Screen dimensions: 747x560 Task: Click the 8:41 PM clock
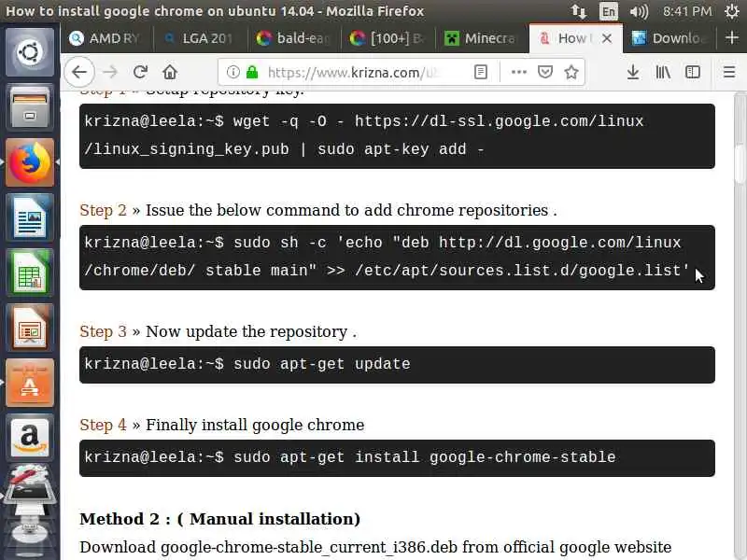click(687, 11)
